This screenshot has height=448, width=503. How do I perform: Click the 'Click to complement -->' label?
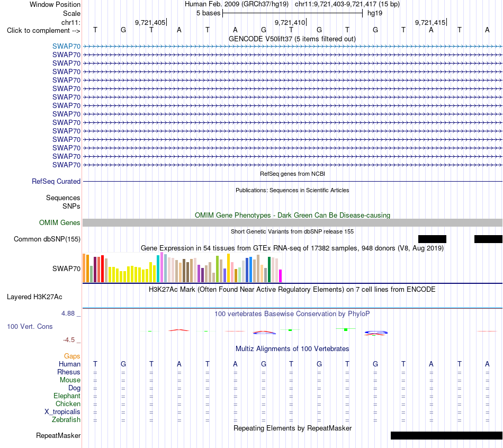[x=43, y=31]
